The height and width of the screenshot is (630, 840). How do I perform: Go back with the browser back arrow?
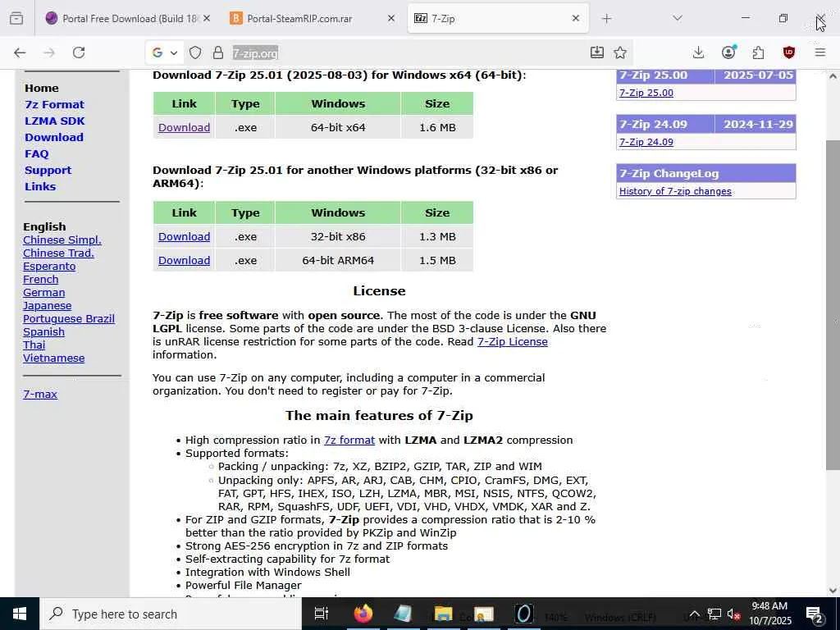pos(20,52)
